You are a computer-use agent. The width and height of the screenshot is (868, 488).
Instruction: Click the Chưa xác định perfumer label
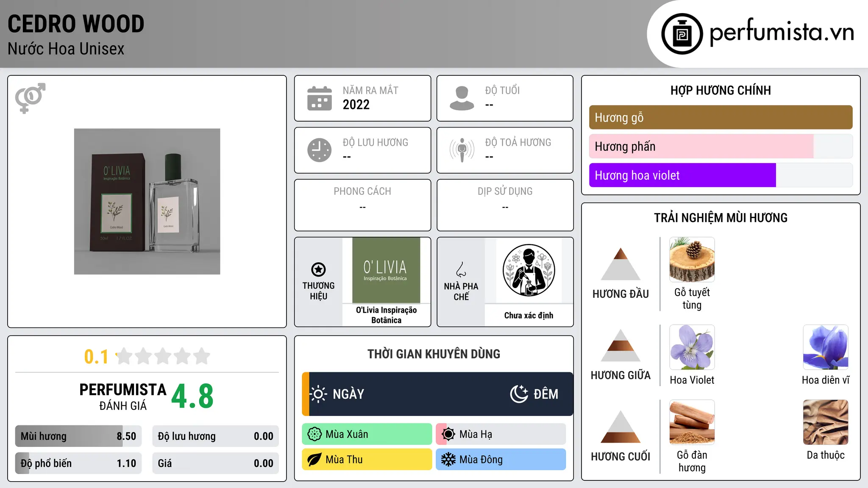(529, 316)
